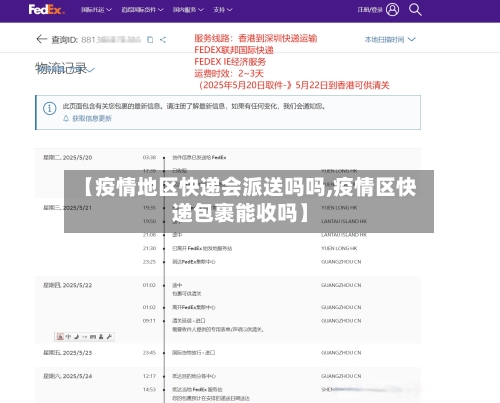Click the date 星期三, 2025/5/21
The width and height of the screenshot is (500, 403).
[68, 208]
